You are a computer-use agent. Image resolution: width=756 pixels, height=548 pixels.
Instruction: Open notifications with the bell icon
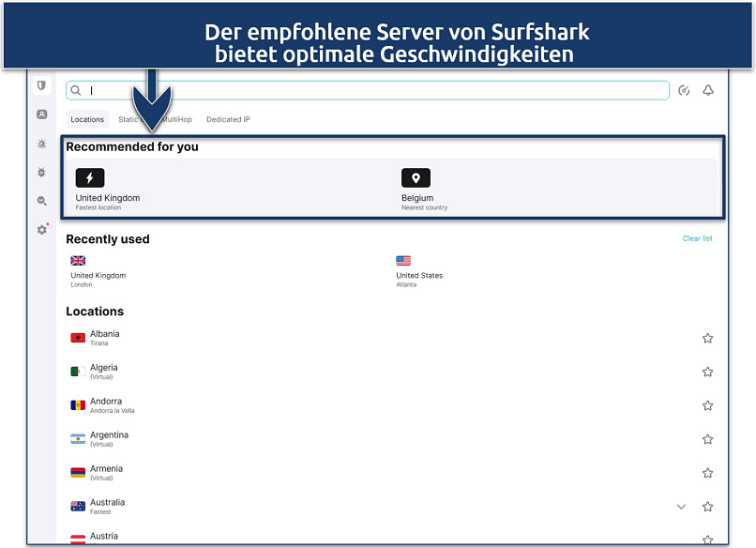pyautogui.click(x=709, y=90)
